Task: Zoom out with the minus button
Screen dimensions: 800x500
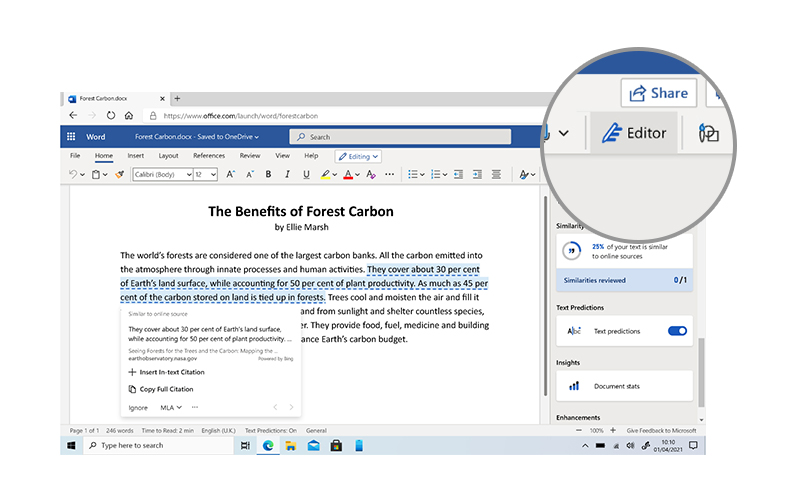Action: (x=579, y=431)
